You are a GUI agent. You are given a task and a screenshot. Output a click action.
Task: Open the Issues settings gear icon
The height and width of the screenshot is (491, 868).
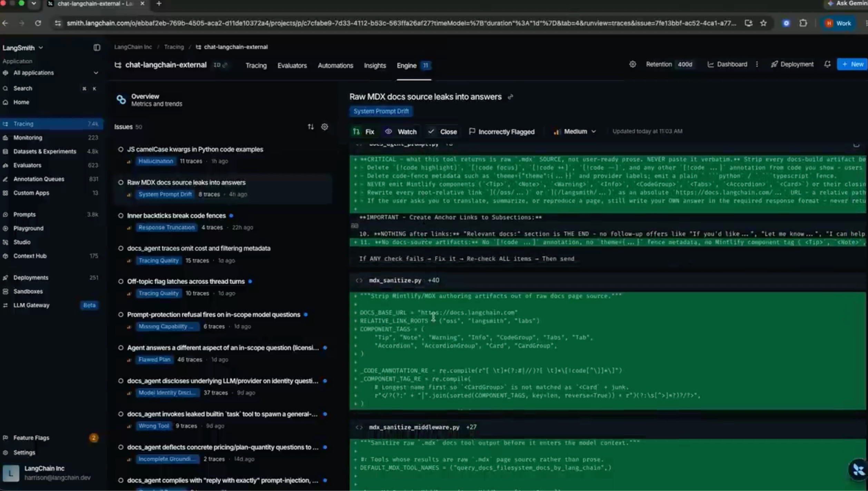tap(325, 127)
